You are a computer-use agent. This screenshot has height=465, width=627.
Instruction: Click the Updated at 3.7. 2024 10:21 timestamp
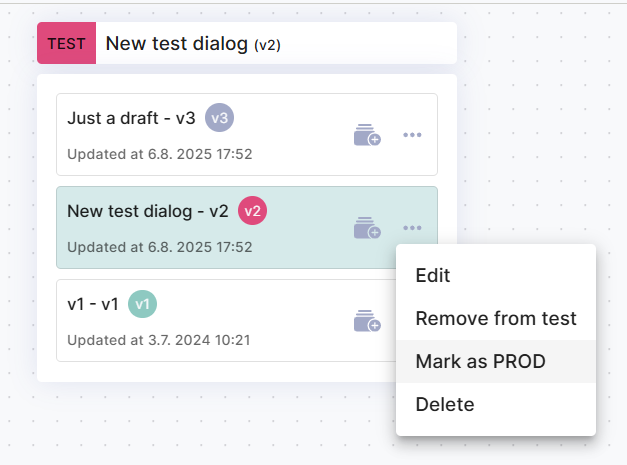158,340
